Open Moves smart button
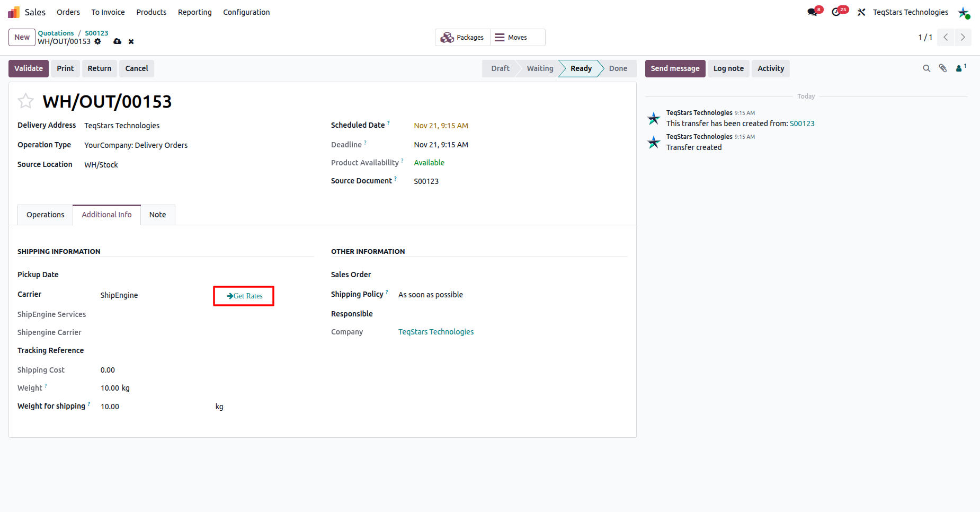 (x=518, y=38)
